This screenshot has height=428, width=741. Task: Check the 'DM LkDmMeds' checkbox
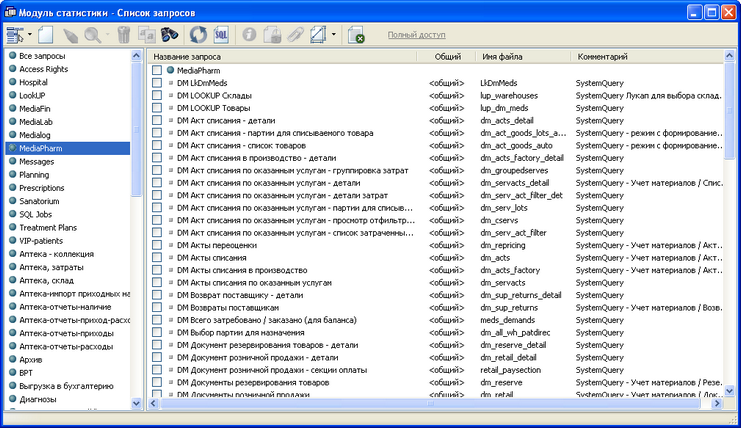click(157, 83)
